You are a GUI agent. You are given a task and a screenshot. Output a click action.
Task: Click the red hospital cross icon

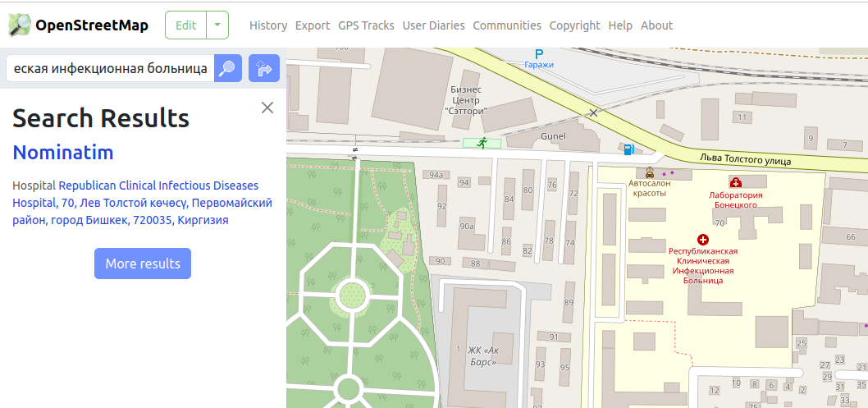[703, 240]
